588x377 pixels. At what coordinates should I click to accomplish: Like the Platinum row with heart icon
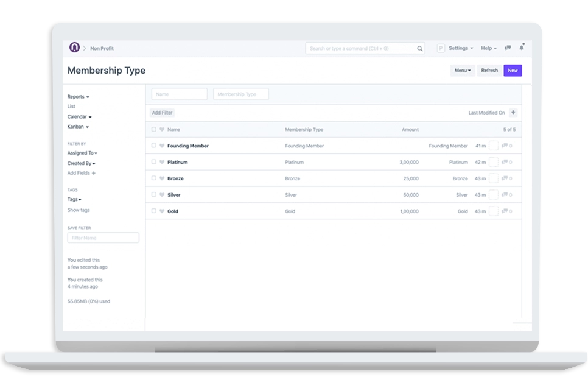(x=162, y=163)
